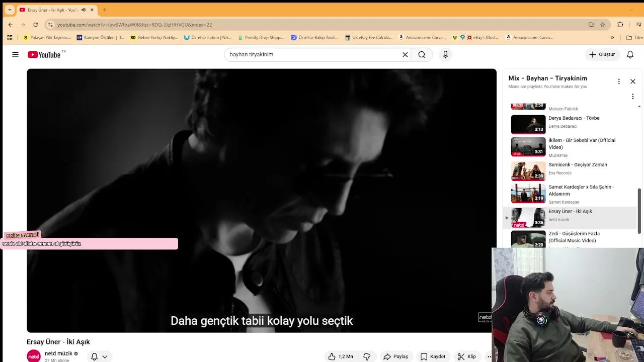Close the Mix playlist panel

pyautogui.click(x=633, y=81)
